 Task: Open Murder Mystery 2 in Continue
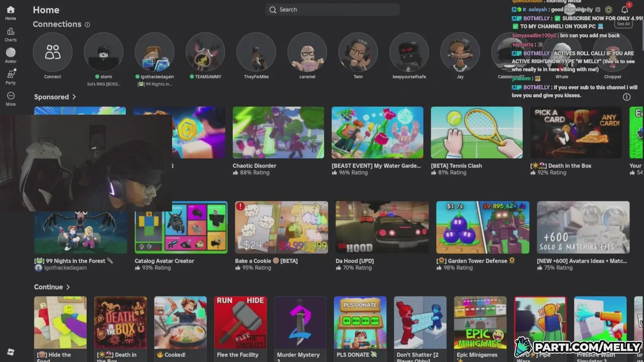[x=300, y=322]
